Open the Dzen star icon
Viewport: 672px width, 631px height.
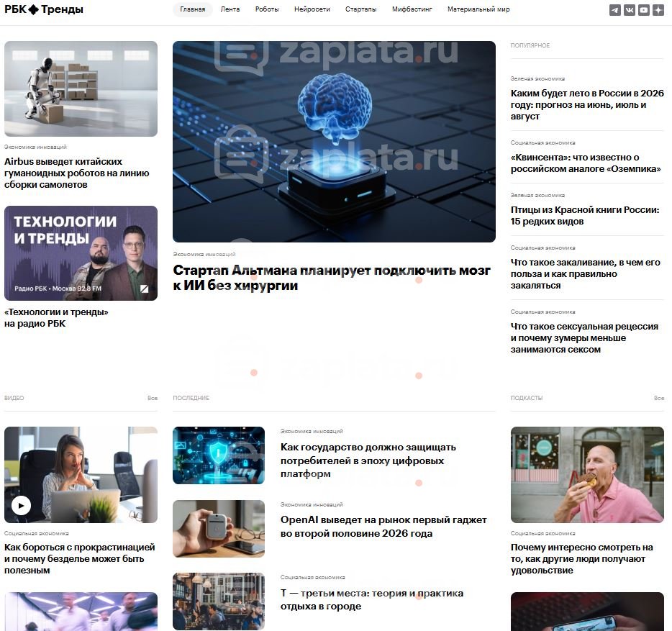coord(658,10)
